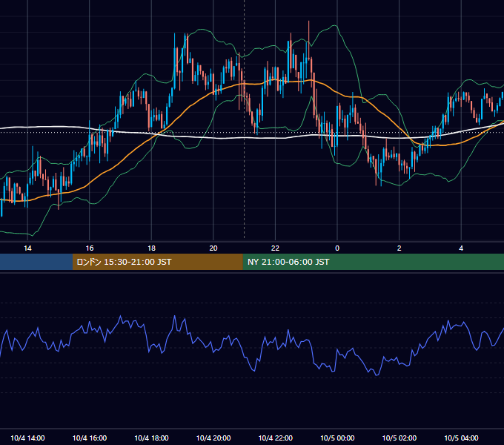
Task: Click the hour label 20 on price chart axis
Action: pos(213,248)
